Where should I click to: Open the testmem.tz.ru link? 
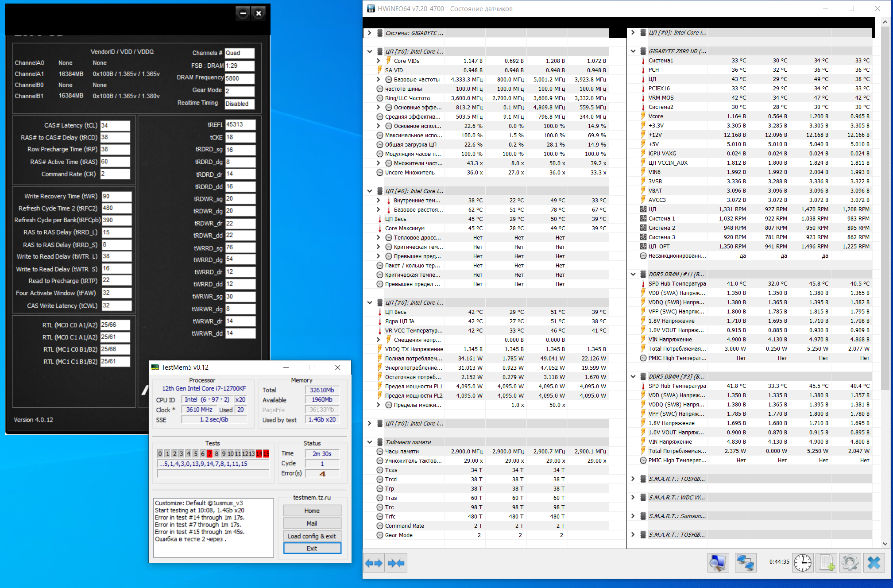312,498
